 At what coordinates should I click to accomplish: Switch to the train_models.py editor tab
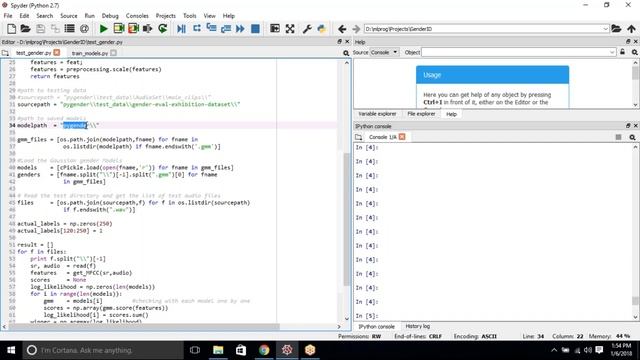pyautogui.click(x=90, y=53)
